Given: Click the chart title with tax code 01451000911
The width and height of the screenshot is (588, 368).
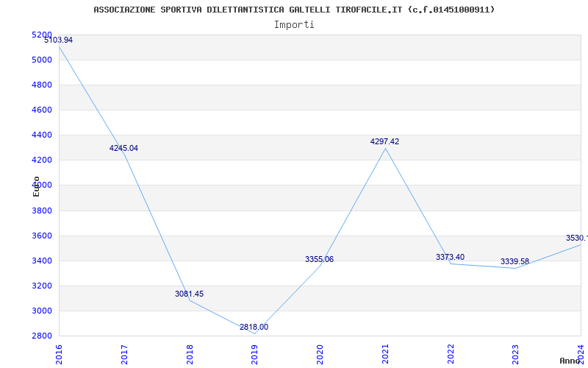Looking at the screenshot, I should [x=294, y=10].
